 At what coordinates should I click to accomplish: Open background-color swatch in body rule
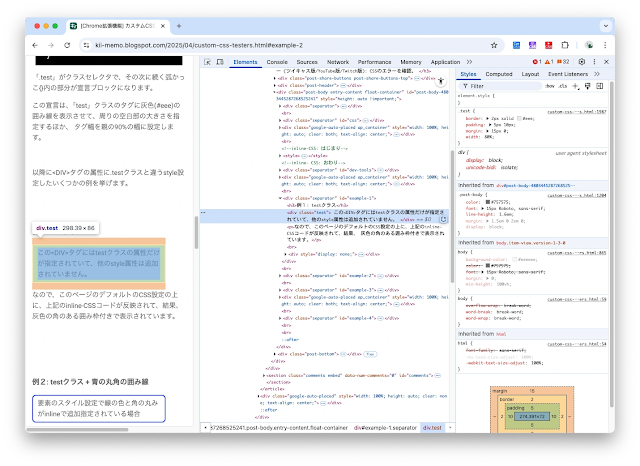(514, 260)
